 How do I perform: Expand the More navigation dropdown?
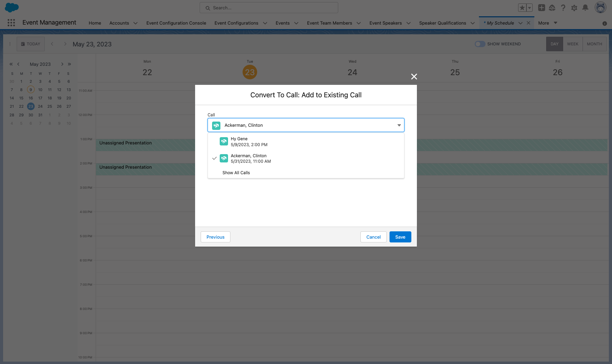click(x=548, y=23)
